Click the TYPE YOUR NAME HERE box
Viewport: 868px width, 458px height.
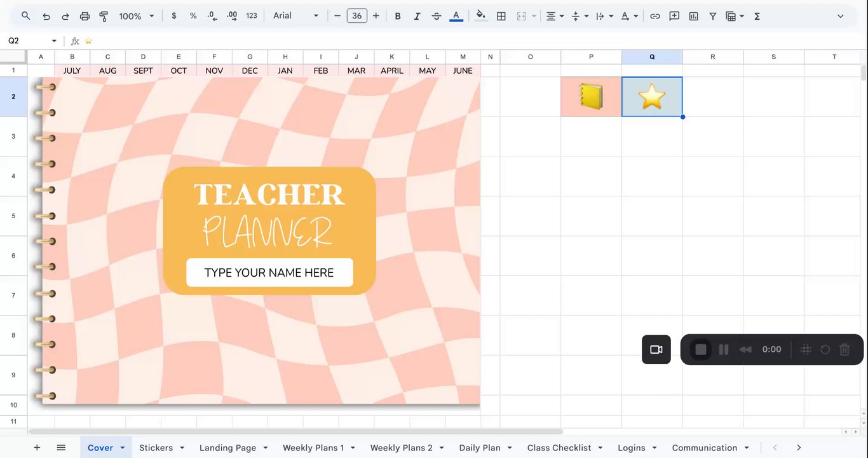(x=269, y=272)
